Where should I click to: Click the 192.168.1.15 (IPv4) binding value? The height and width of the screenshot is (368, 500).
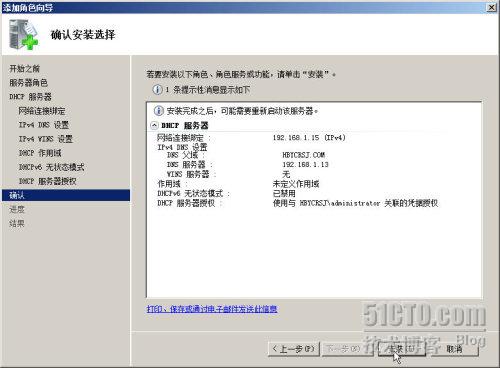click(x=309, y=137)
